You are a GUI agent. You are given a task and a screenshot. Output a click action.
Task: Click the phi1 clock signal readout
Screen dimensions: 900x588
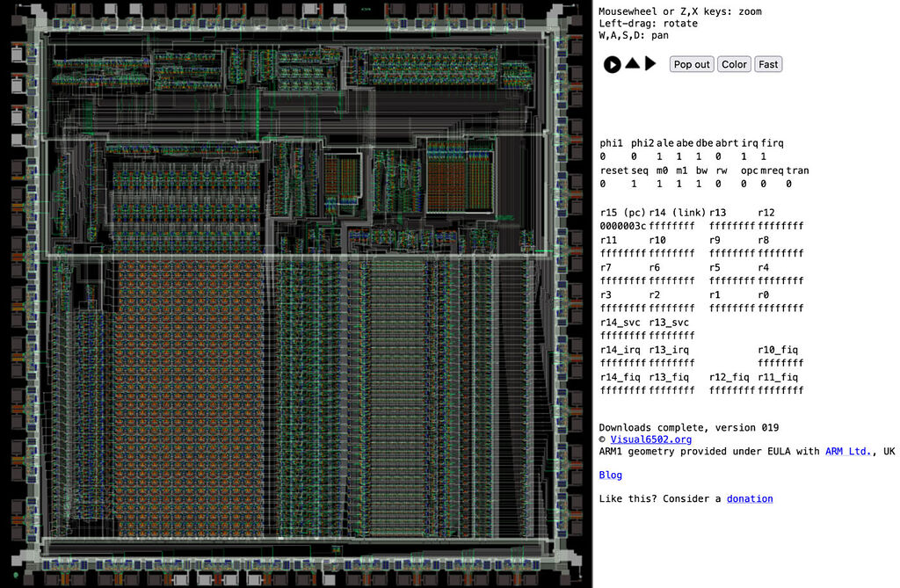[x=610, y=142]
